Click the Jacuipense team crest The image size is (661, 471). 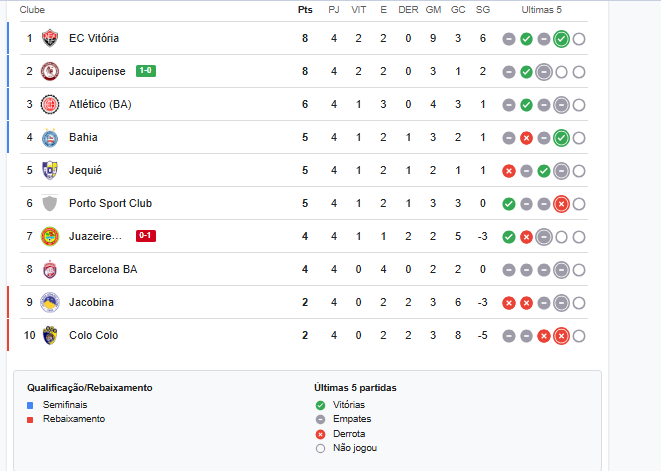[50, 71]
